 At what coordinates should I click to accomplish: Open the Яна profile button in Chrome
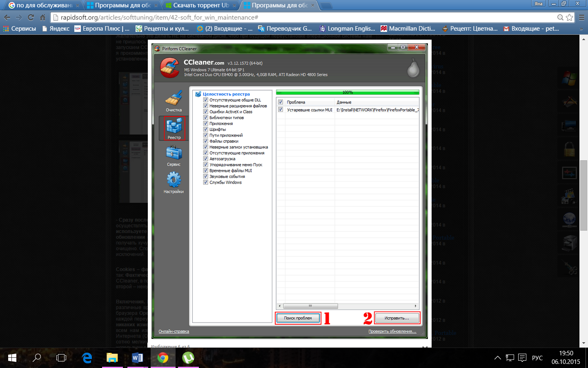(x=539, y=4)
